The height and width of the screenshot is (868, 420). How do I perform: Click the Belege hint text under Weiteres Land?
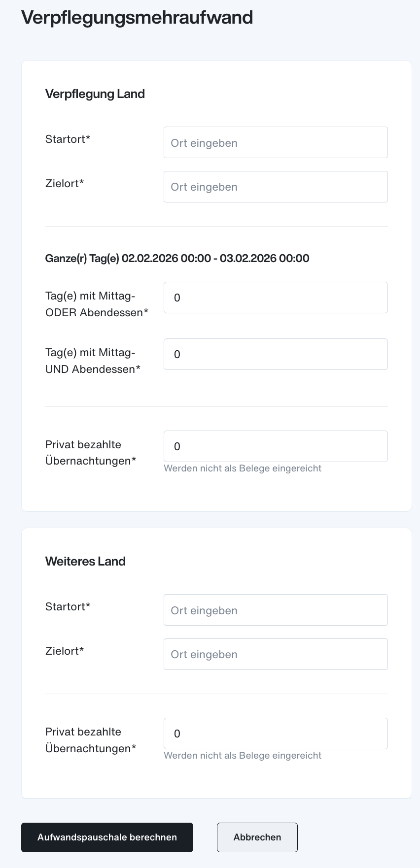pyautogui.click(x=243, y=756)
